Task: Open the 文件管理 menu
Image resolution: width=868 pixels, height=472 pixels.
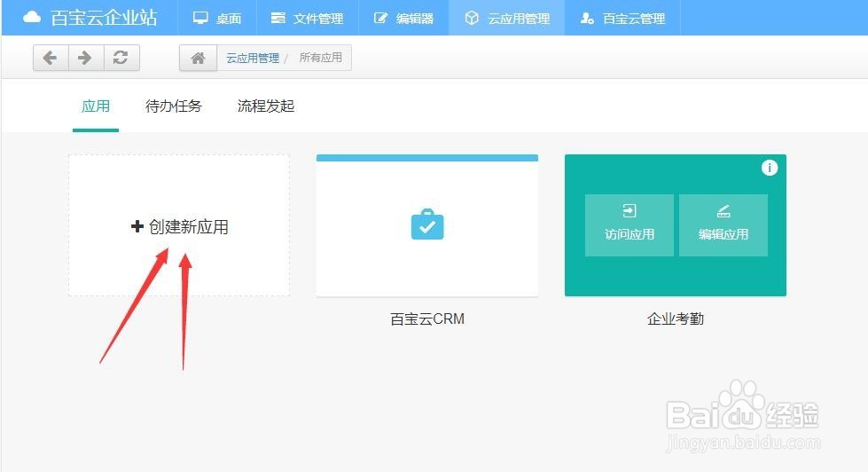Action: (308, 19)
